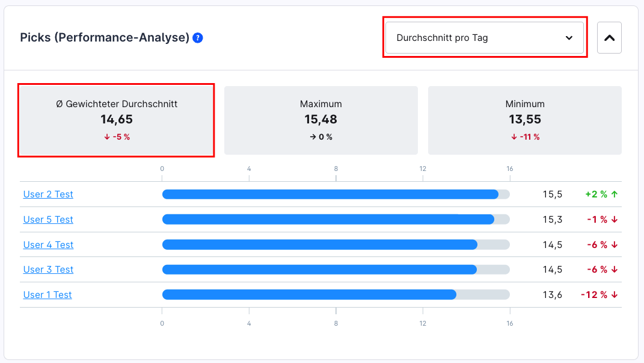The height and width of the screenshot is (363, 644).
Task: Open the Durchschnitt pro Tag dropdown
Action: click(x=484, y=38)
